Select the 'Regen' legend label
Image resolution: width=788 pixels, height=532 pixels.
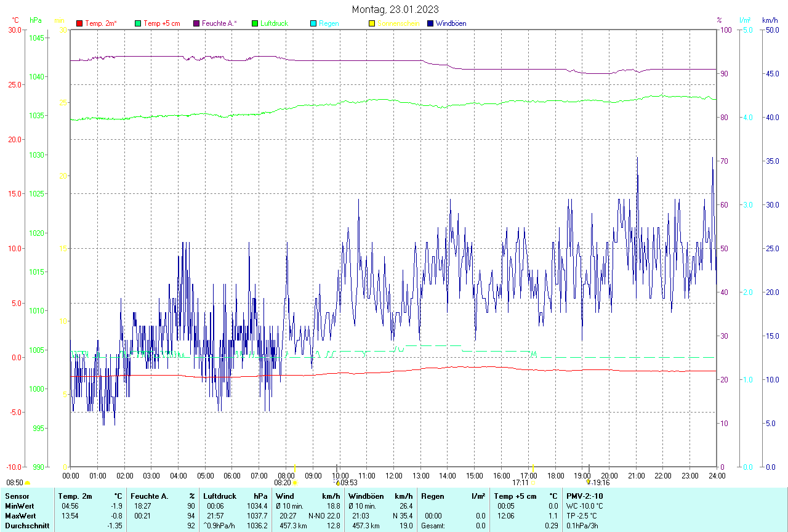click(x=329, y=23)
